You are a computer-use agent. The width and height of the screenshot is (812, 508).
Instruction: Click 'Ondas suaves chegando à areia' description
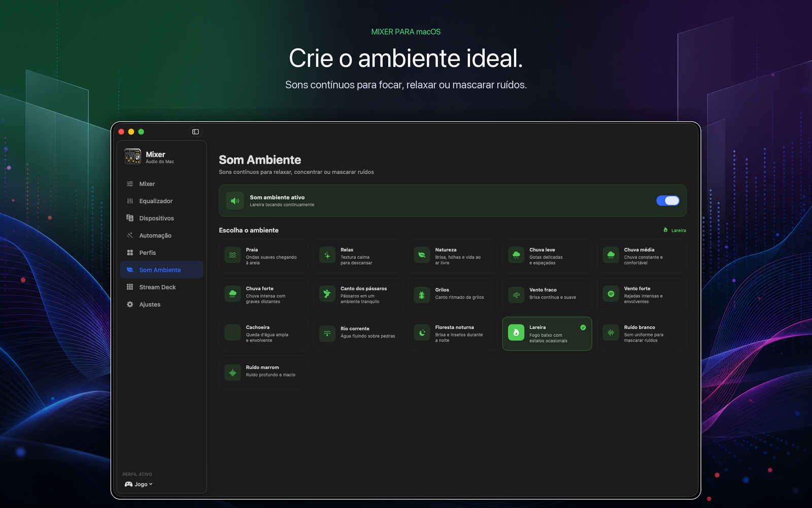coord(272,260)
